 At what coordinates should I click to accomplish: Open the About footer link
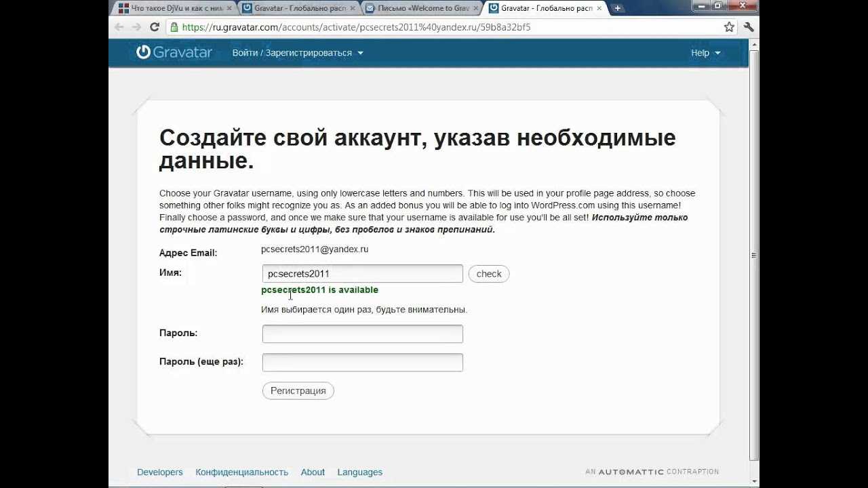(313, 472)
